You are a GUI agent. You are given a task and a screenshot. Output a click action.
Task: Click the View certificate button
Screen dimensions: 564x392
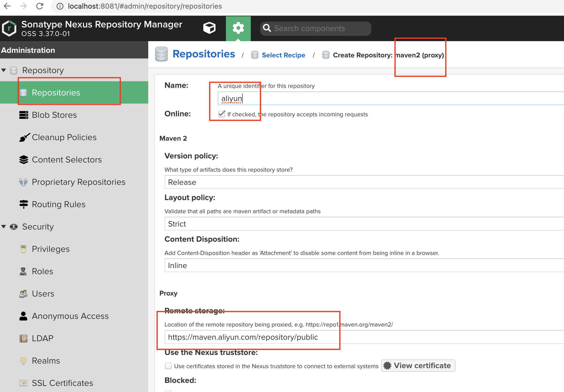418,366
